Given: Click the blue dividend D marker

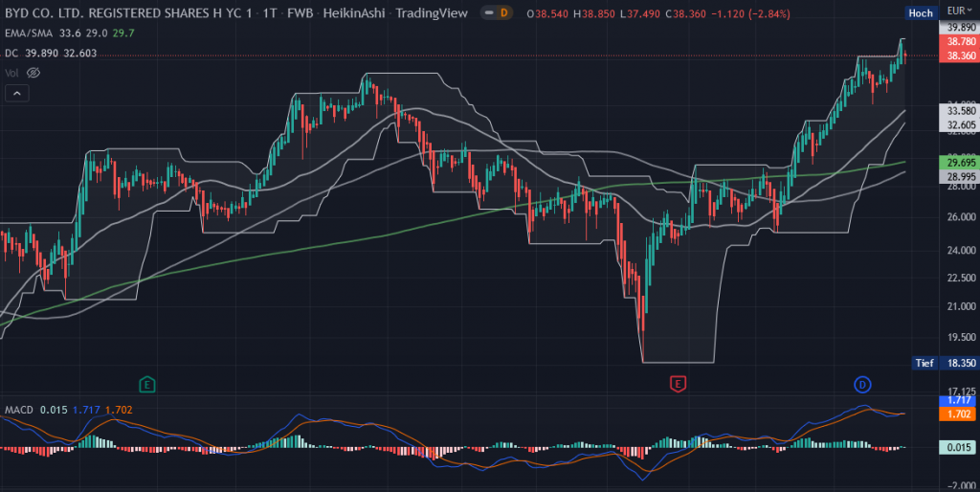Looking at the screenshot, I should [862, 385].
